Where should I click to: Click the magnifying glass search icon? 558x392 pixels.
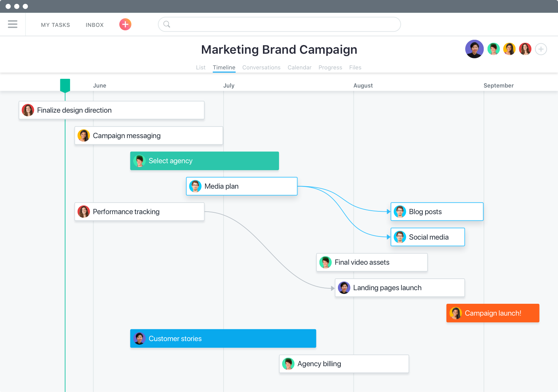click(x=167, y=24)
